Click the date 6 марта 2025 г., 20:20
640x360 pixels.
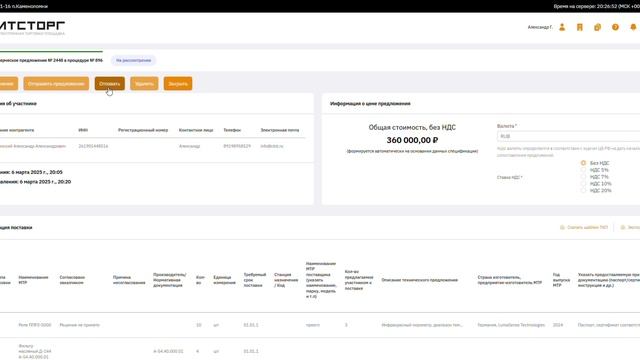[45, 182]
